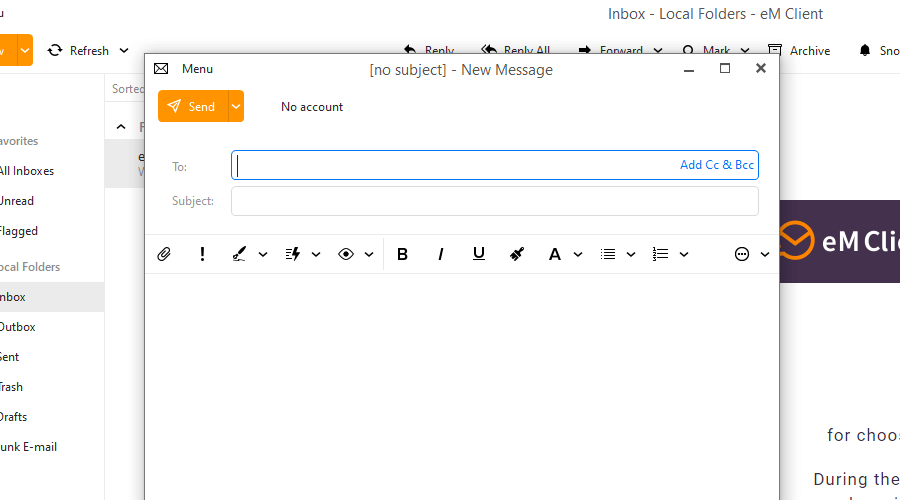
Task: Click the Favorites section header
Action: (x=19, y=141)
